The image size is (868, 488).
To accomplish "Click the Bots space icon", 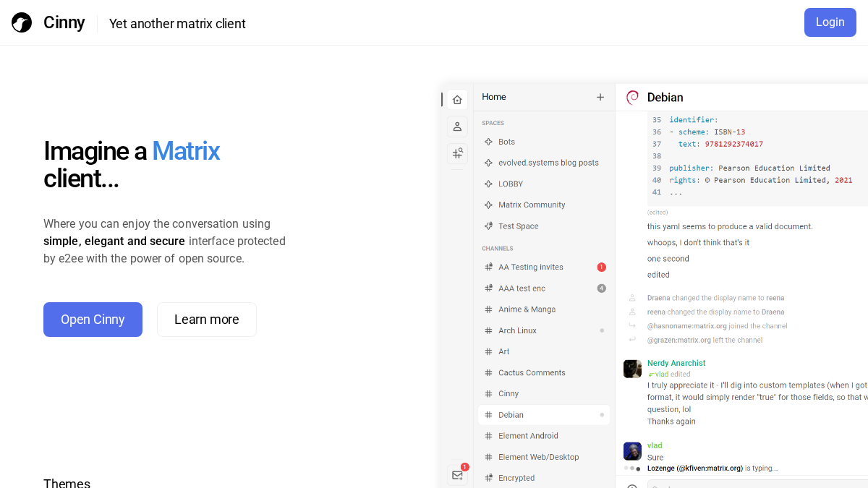I will click(x=488, y=142).
